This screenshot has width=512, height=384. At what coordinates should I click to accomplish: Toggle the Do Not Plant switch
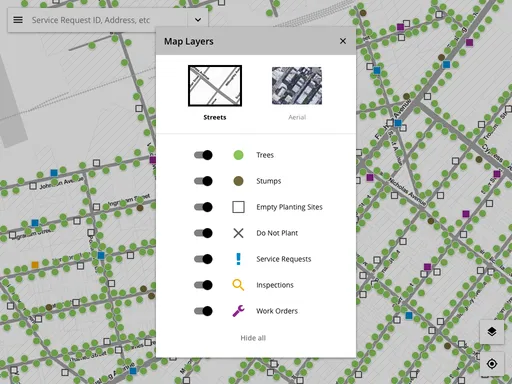click(x=203, y=233)
